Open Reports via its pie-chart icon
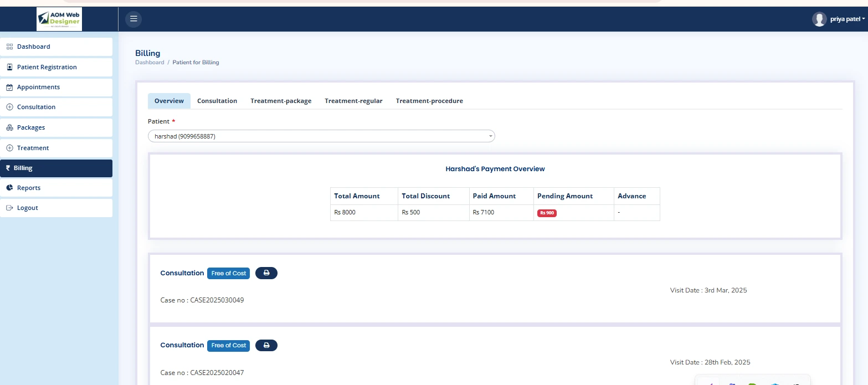This screenshot has width=868, height=385. [9, 187]
